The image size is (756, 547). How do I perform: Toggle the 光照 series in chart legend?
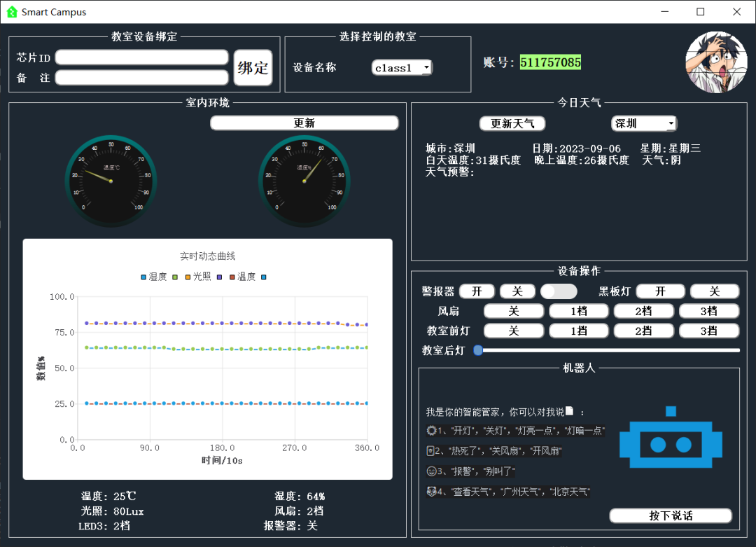coord(199,277)
